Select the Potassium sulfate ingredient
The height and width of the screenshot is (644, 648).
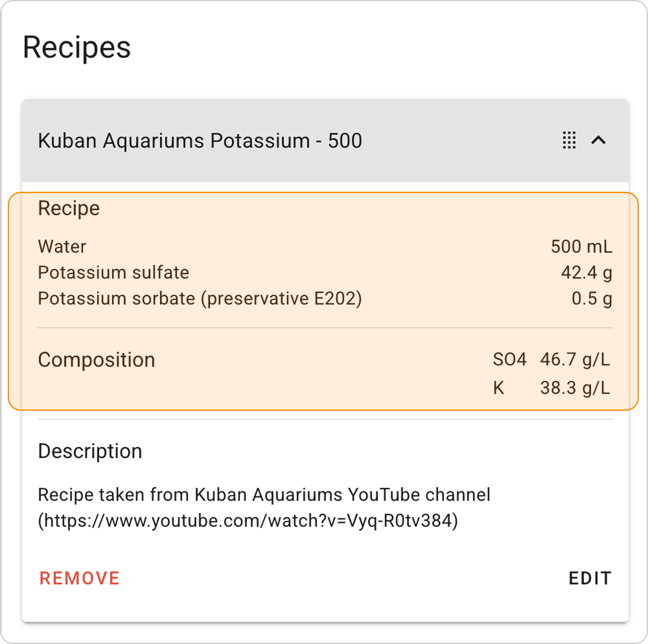[x=113, y=272]
